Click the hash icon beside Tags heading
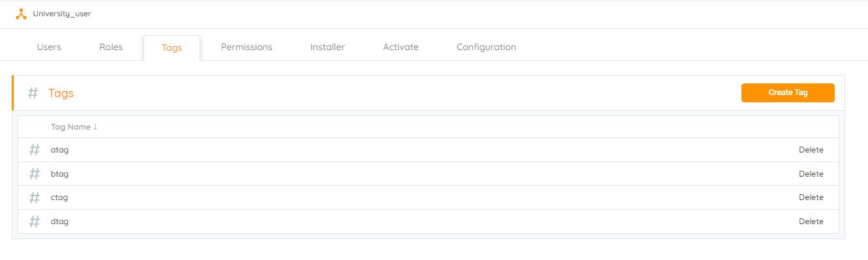 pyautogui.click(x=33, y=93)
